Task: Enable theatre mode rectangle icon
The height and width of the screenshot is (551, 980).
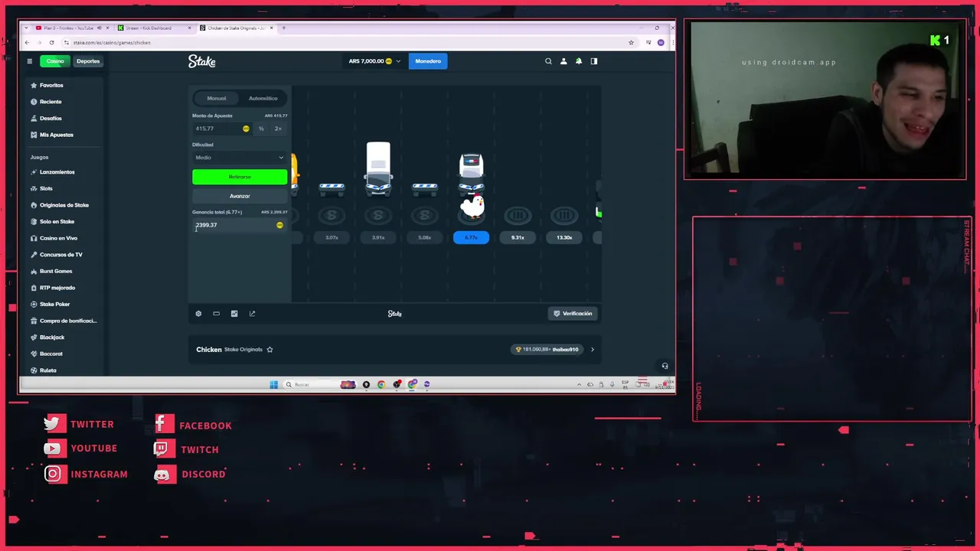Action: [216, 314]
